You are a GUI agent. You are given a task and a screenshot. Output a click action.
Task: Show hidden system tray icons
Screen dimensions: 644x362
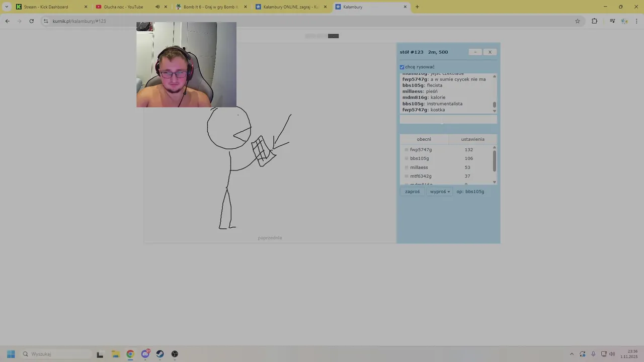[x=572, y=354]
